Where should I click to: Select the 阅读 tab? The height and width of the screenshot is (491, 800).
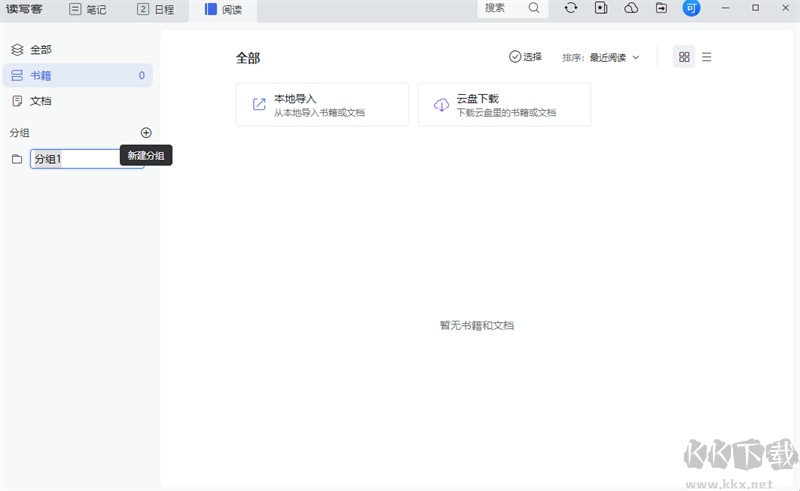224,10
